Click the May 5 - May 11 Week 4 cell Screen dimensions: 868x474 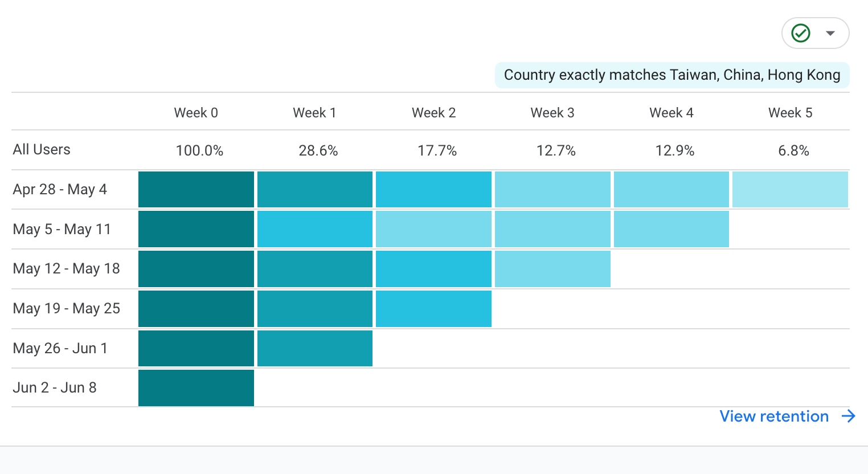tap(672, 229)
